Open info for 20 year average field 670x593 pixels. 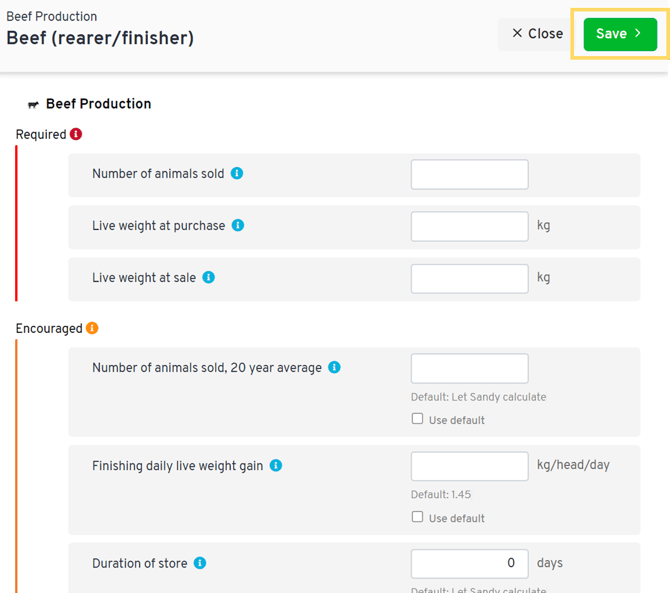click(x=335, y=367)
